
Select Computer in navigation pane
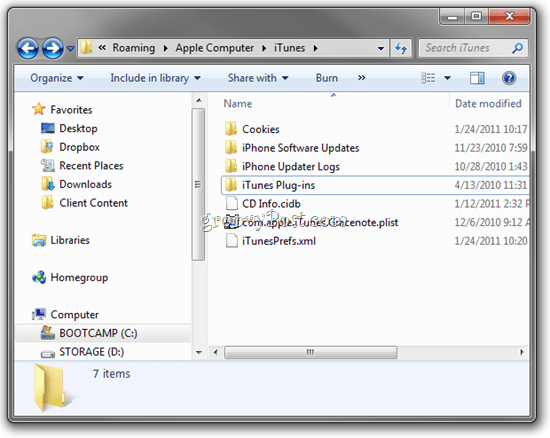pos(74,315)
